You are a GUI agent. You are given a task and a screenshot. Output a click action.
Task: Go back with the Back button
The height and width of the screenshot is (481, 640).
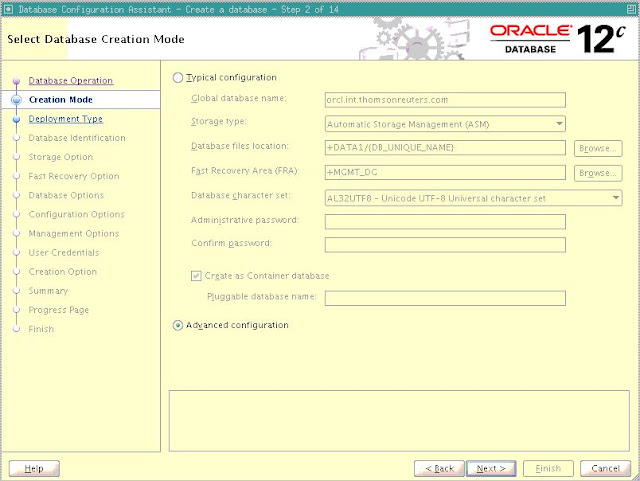click(439, 468)
